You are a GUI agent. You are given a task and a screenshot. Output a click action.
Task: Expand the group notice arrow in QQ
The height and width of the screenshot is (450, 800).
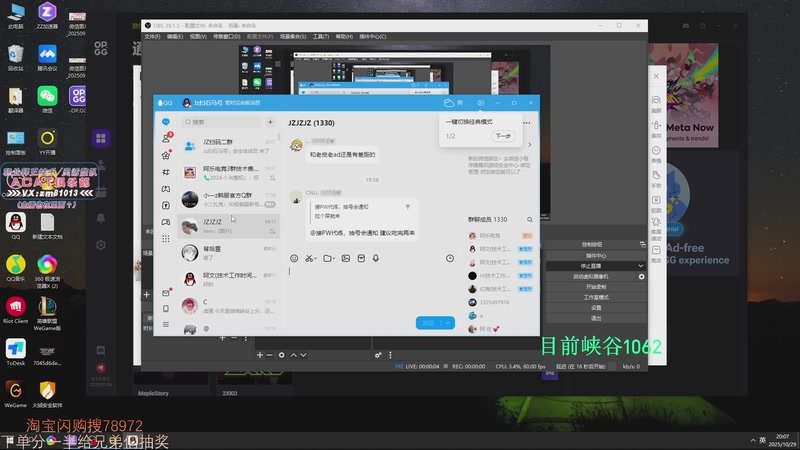click(x=530, y=145)
